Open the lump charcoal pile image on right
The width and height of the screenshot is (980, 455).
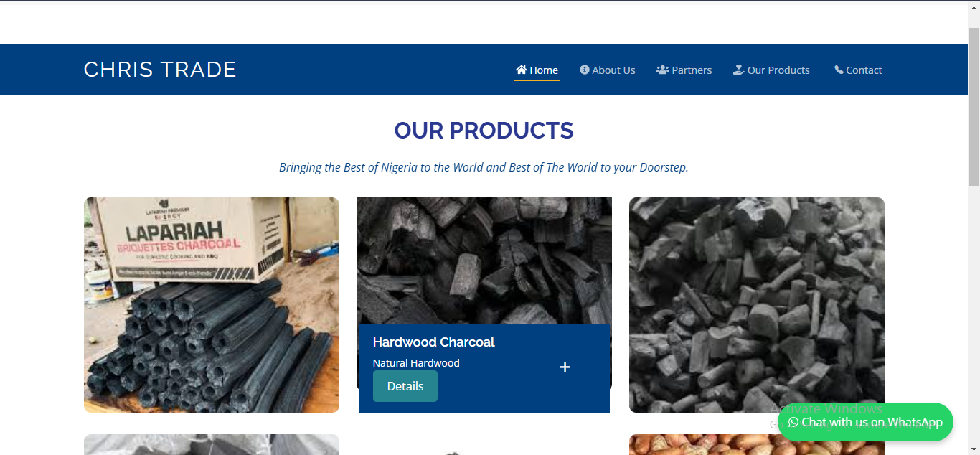point(757,305)
